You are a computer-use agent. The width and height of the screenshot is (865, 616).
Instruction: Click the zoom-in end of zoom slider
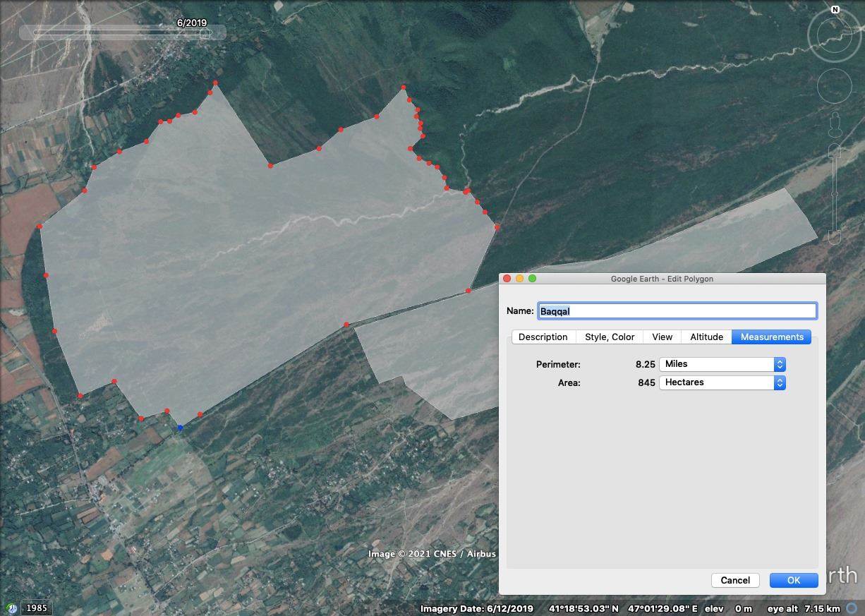pos(835,150)
